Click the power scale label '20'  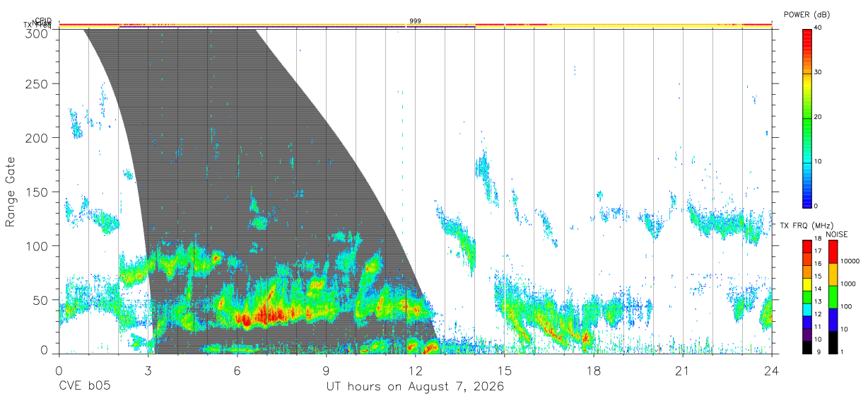click(x=819, y=117)
